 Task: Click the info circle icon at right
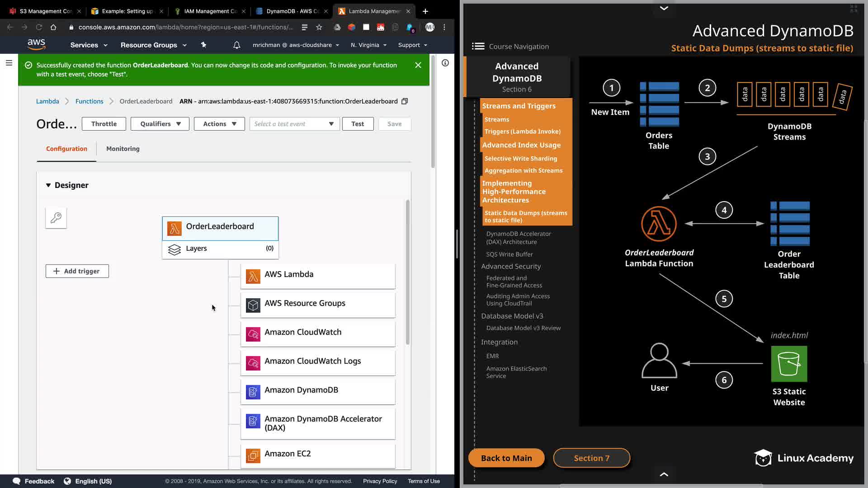point(445,63)
